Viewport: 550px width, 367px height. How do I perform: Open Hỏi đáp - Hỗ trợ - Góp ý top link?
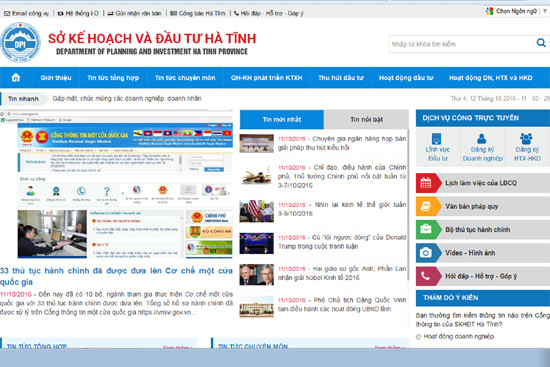[x=268, y=13]
